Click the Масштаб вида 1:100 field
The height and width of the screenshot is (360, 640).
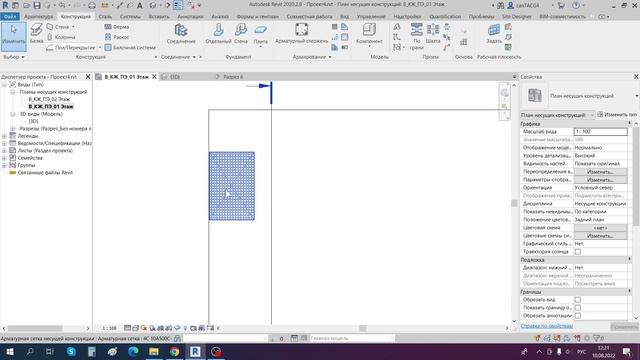point(600,132)
